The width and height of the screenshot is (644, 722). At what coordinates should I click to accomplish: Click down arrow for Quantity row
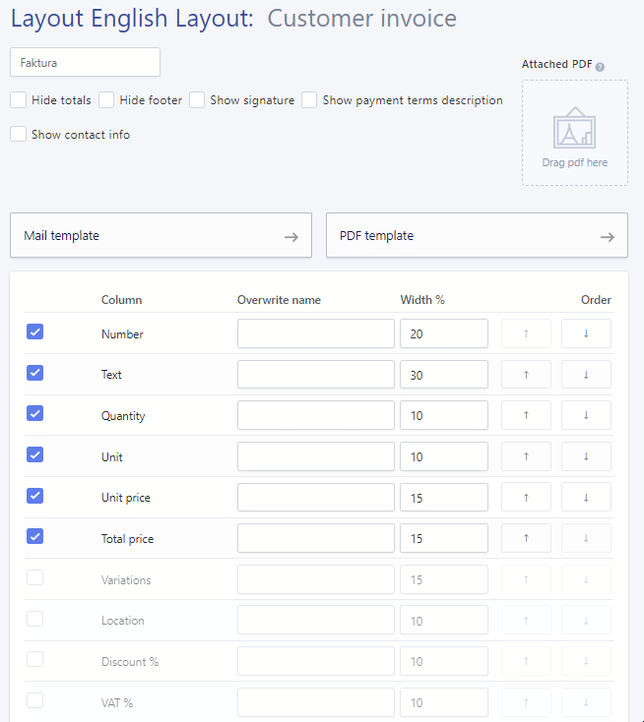coord(586,416)
